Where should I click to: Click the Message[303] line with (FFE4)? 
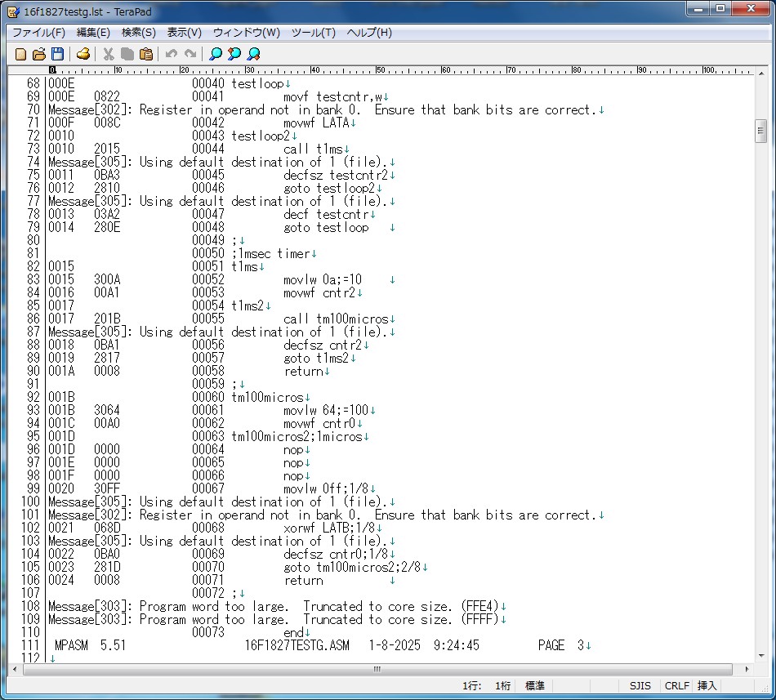coord(273,607)
